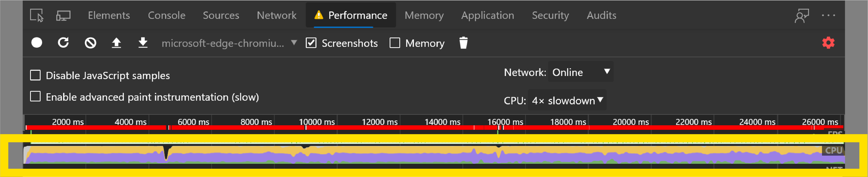868x177 pixels.
Task: Switch to the Memory tab
Action: pyautogui.click(x=424, y=15)
